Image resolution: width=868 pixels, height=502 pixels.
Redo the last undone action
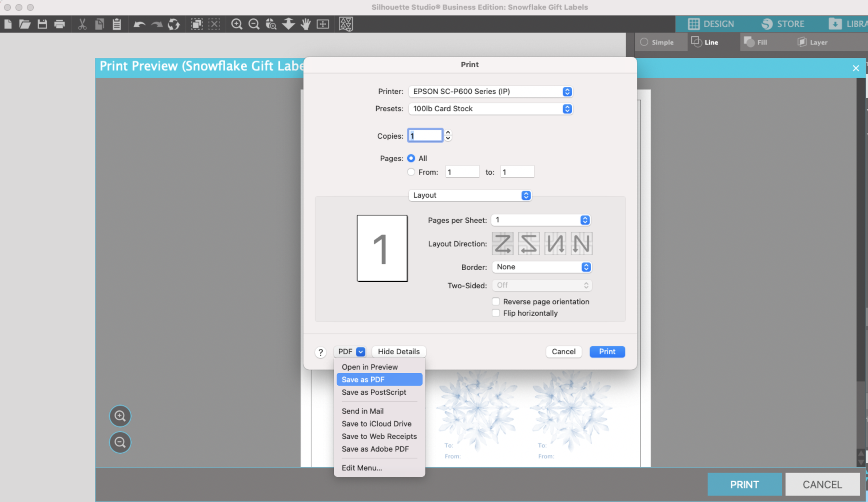[157, 24]
